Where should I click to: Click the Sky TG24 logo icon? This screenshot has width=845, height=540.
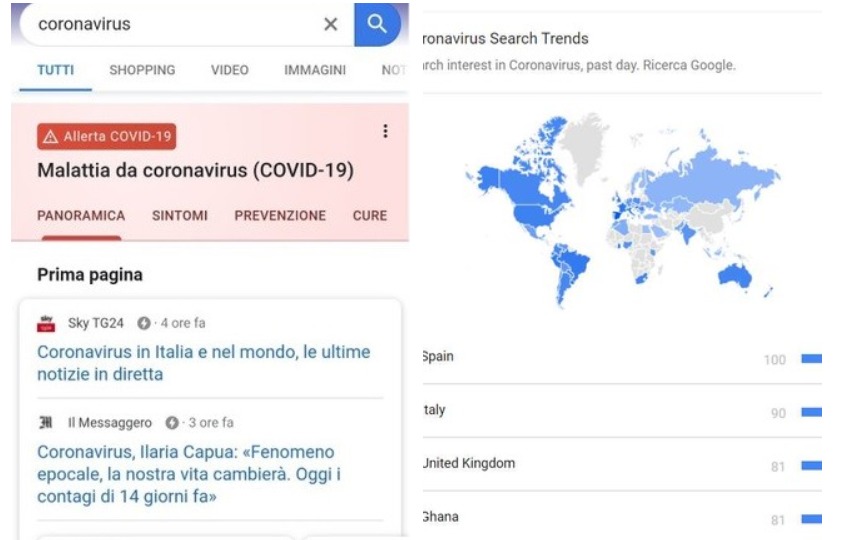pyautogui.click(x=46, y=323)
